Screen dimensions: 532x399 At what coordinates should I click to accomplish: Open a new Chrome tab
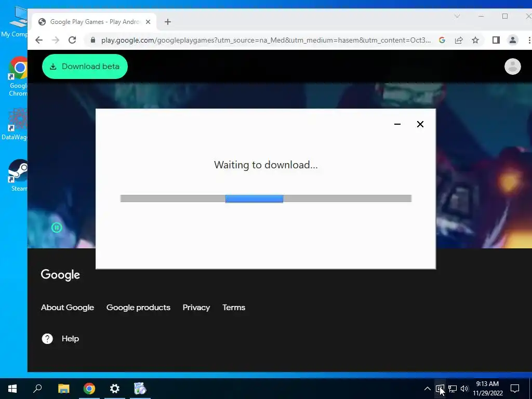coord(168,22)
